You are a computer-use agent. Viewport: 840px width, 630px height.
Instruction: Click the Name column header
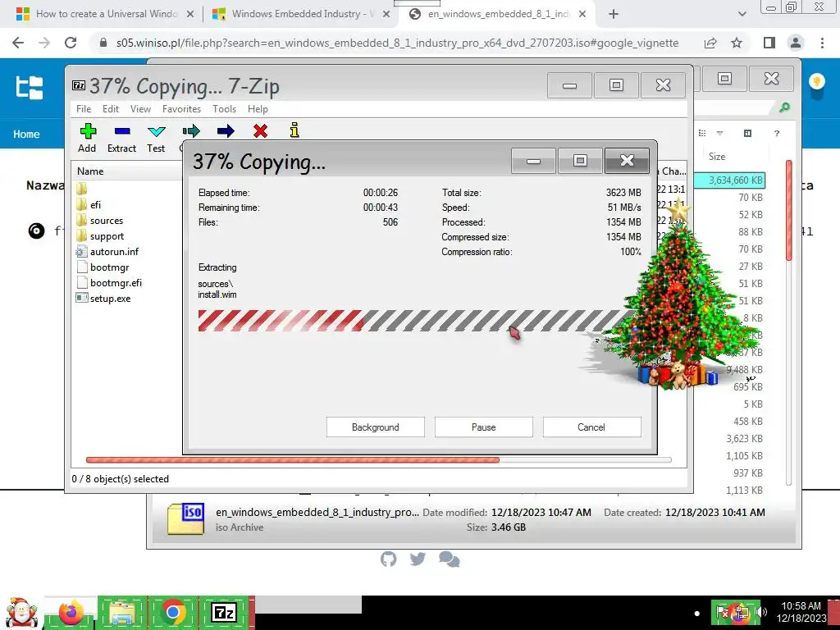(x=90, y=171)
